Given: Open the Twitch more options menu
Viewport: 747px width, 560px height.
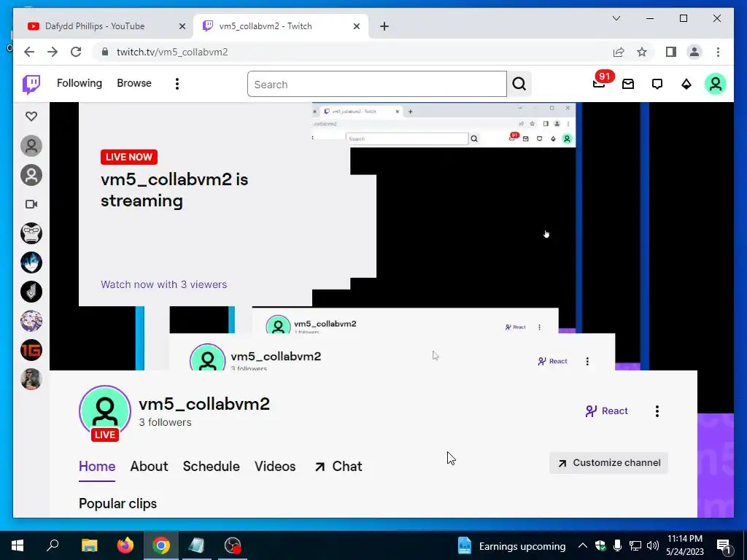Looking at the screenshot, I should tap(177, 84).
